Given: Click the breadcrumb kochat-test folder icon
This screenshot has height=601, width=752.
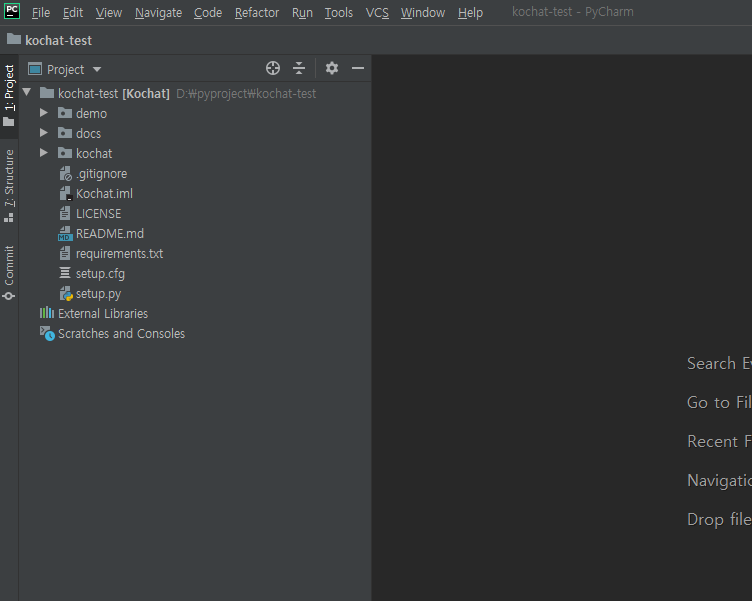Looking at the screenshot, I should click(x=14, y=39).
